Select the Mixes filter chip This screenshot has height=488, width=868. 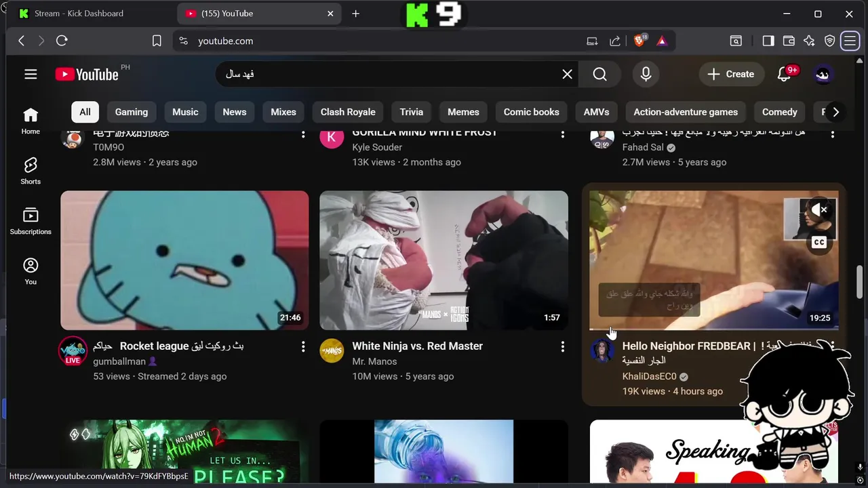283,112
